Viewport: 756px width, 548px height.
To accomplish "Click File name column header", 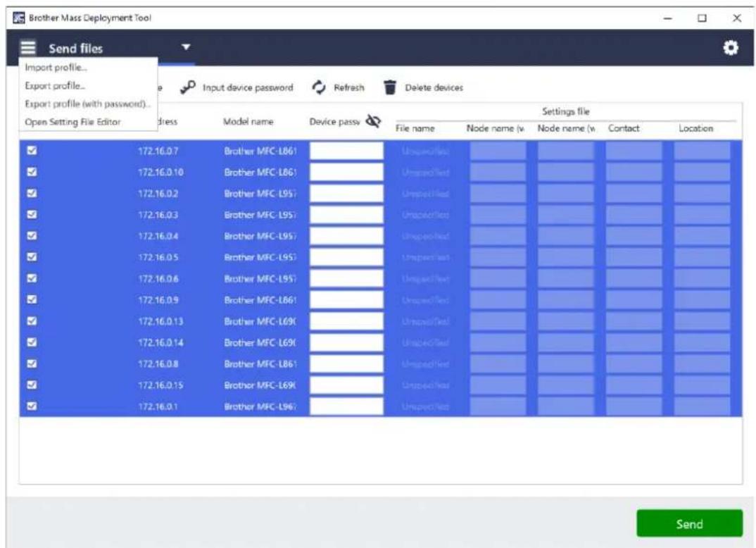I will pyautogui.click(x=415, y=128).
